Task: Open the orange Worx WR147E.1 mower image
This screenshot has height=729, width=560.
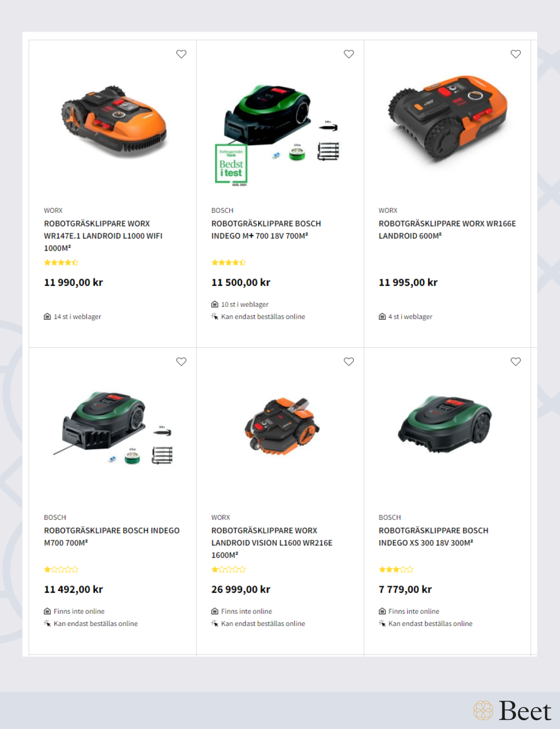Action: [114, 121]
